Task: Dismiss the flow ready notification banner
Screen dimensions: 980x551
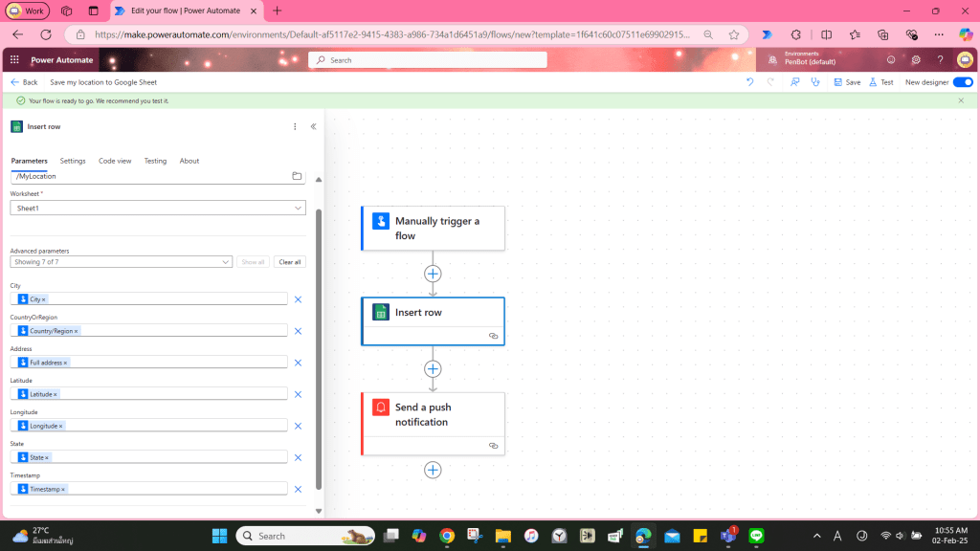Action: point(961,100)
